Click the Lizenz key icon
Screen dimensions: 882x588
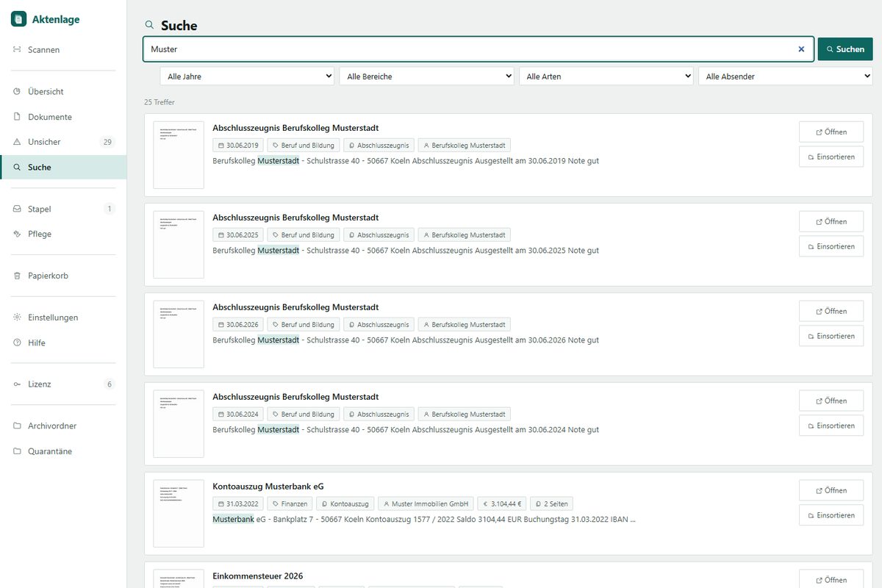click(x=17, y=384)
